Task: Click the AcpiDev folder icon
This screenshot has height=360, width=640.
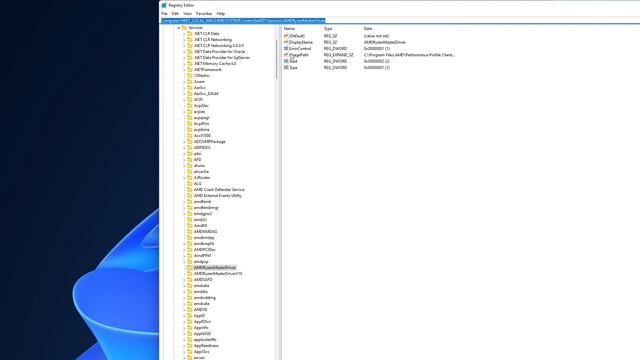Action: coord(190,106)
